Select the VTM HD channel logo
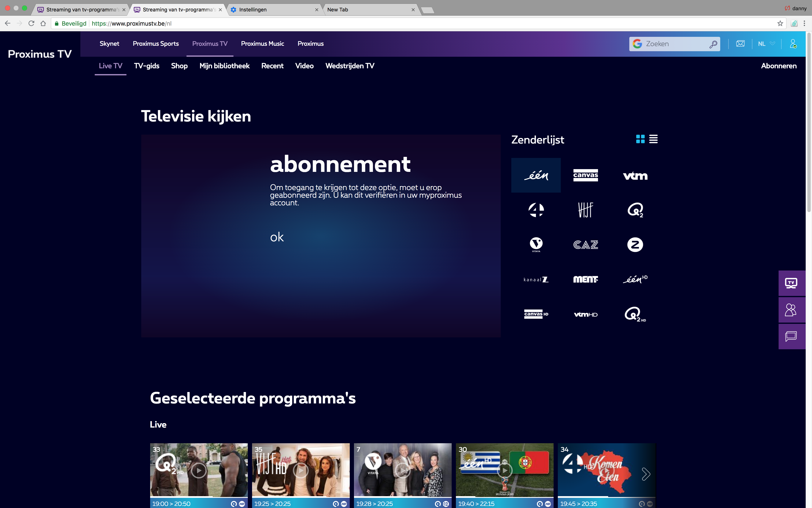This screenshot has width=812, height=508. (586, 315)
